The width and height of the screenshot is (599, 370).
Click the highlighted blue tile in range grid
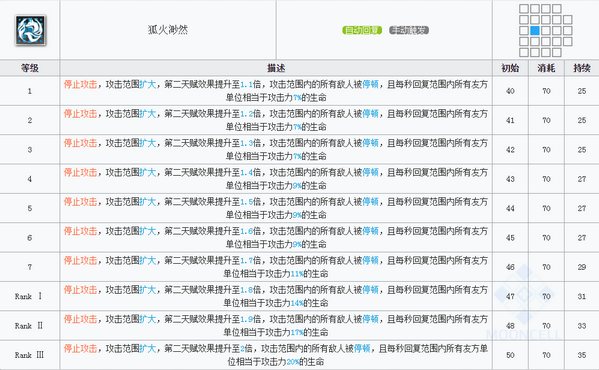pyautogui.click(x=535, y=31)
